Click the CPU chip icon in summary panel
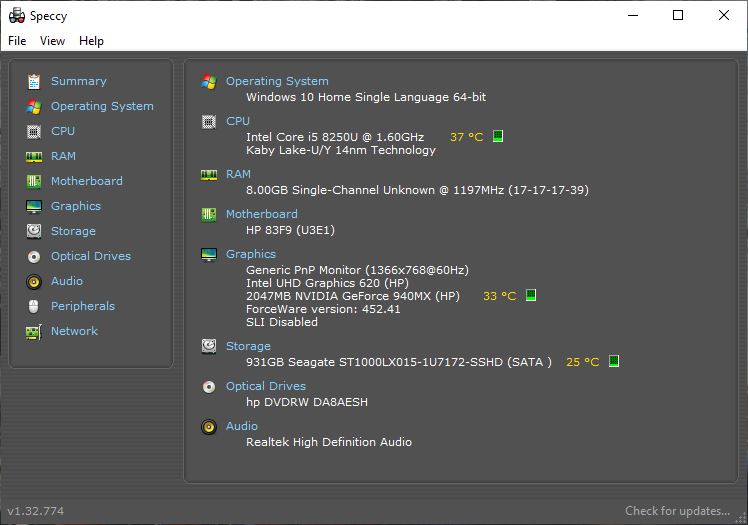 (x=209, y=122)
